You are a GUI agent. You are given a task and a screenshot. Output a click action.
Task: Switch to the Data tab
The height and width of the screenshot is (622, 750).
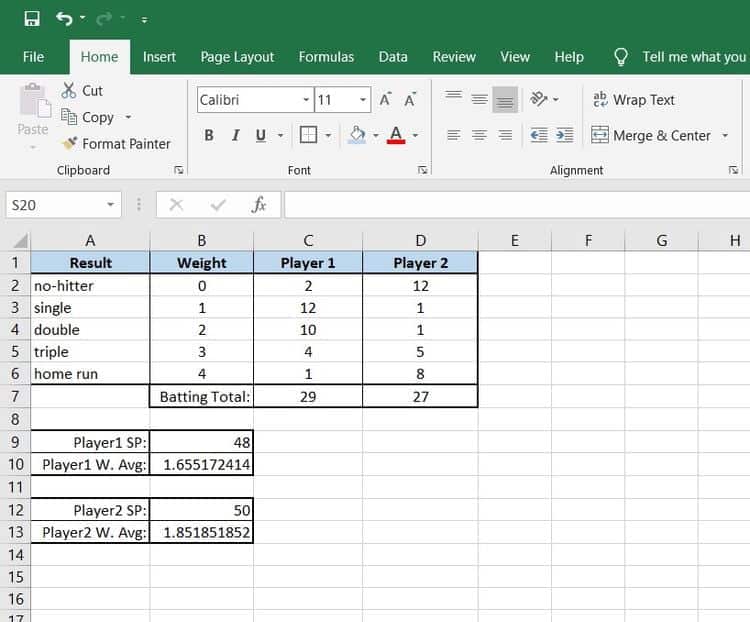click(393, 57)
